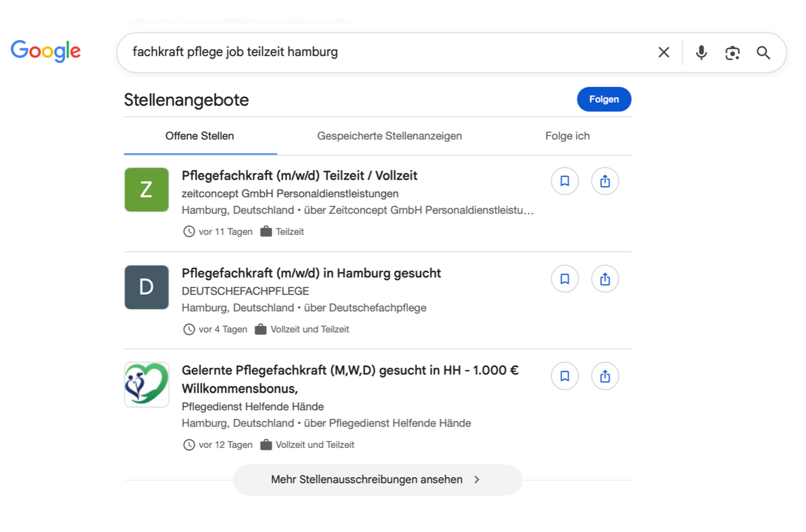The height and width of the screenshot is (532, 806).
Task: Start voice search with microphone icon
Action: pos(701,52)
